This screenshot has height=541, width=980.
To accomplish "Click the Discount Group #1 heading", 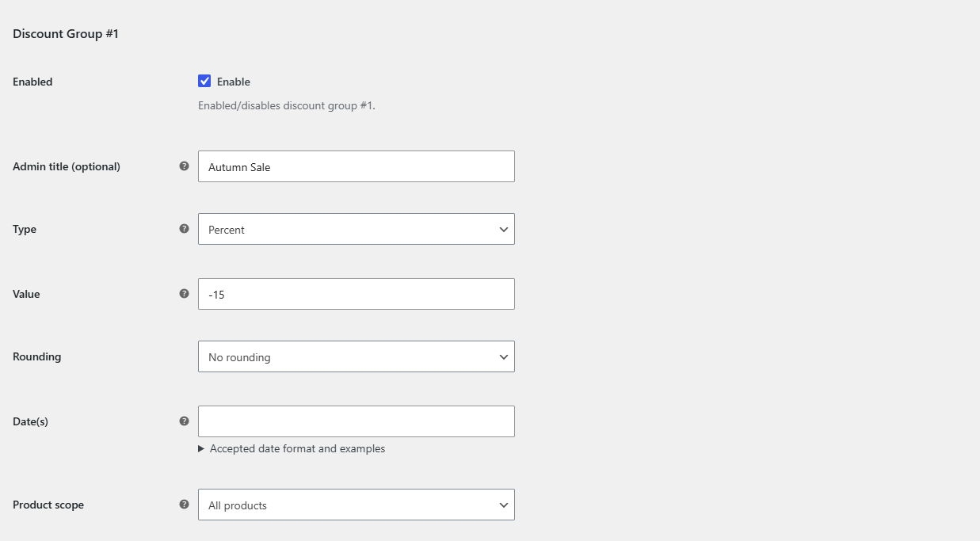I will (66, 34).
